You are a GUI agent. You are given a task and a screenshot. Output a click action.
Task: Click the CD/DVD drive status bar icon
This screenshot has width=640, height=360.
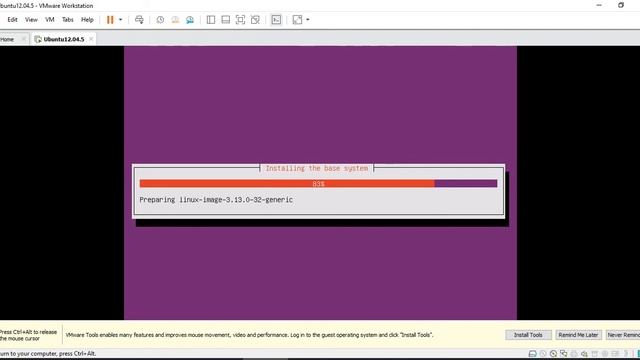[x=553, y=354]
